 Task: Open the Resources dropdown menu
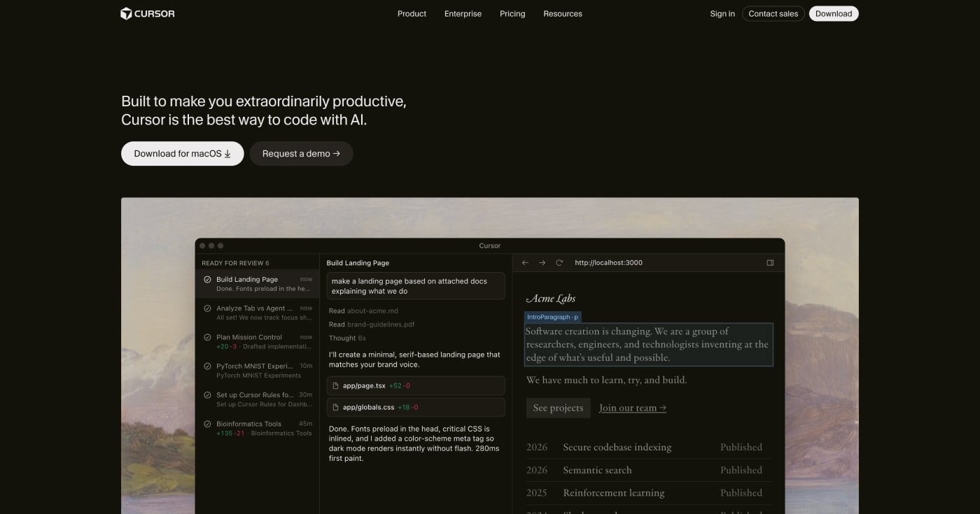click(x=563, y=13)
